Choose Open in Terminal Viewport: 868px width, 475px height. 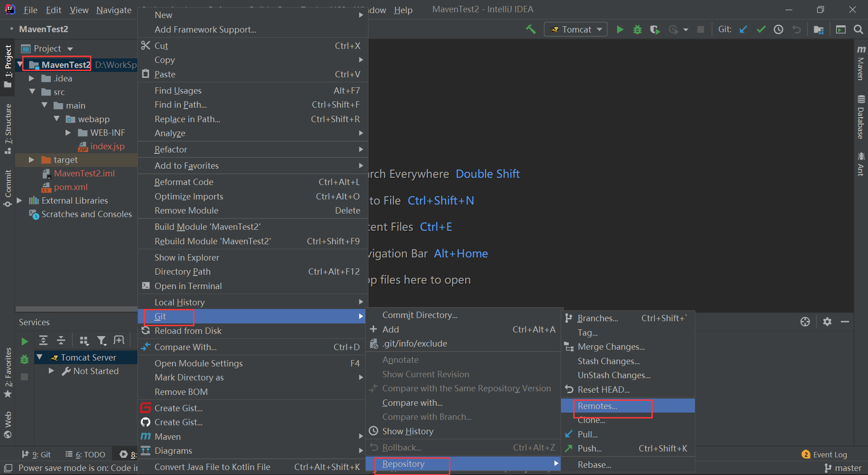pyautogui.click(x=253, y=286)
